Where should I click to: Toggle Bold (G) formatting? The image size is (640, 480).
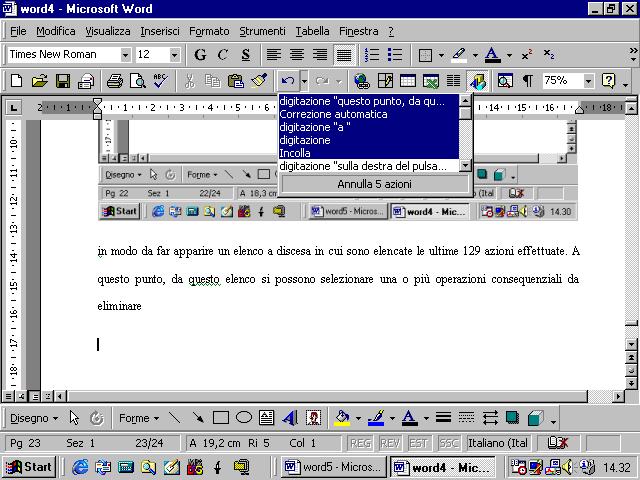(200, 55)
